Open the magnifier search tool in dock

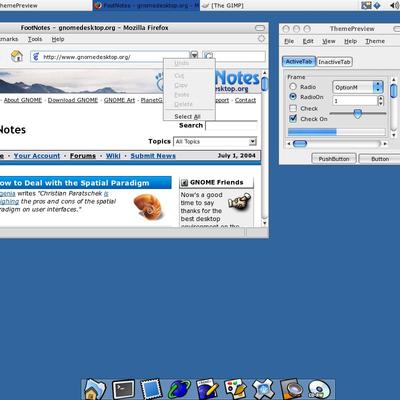(291, 389)
